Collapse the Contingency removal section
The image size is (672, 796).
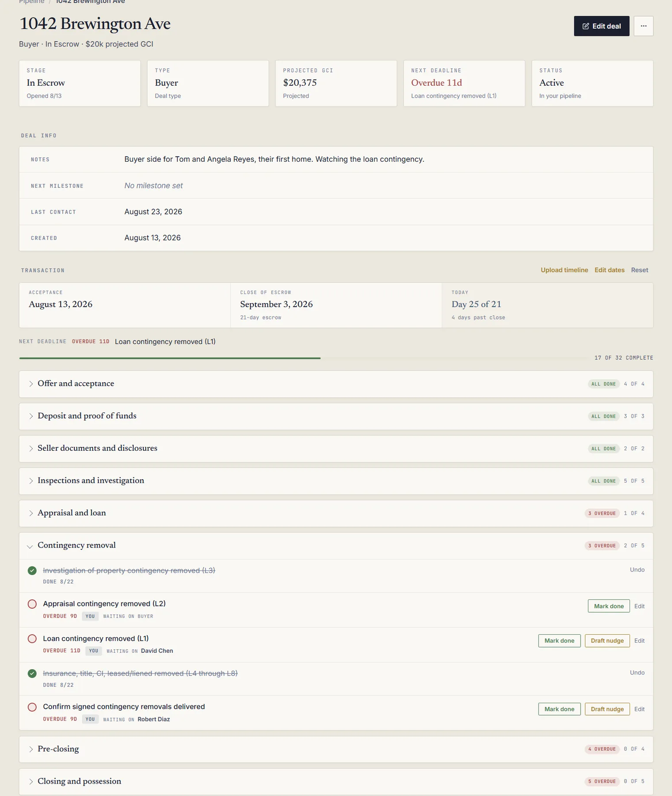coord(336,545)
